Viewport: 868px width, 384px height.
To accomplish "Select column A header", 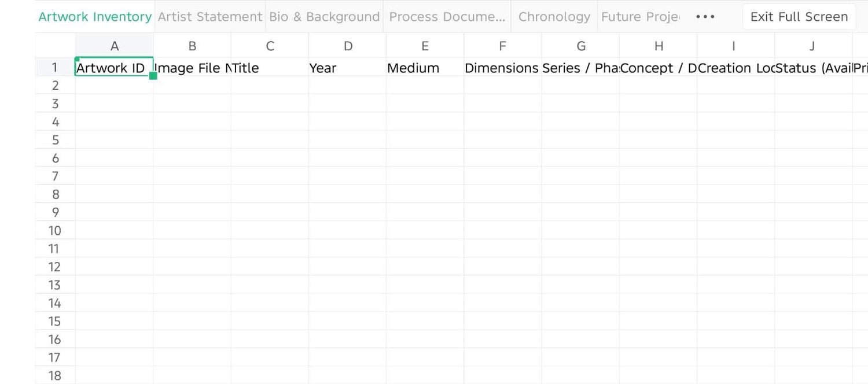I will click(115, 46).
